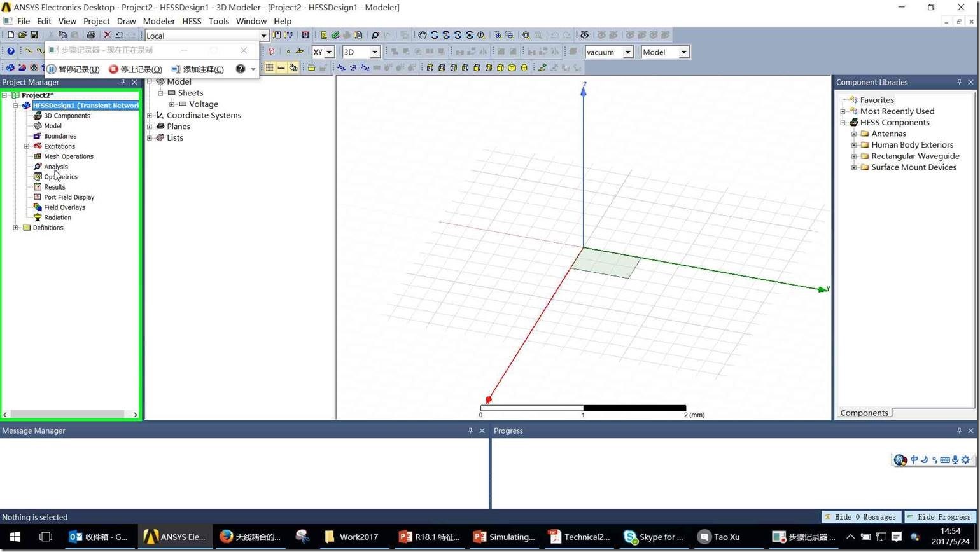Image resolution: width=980 pixels, height=552 pixels.
Task: Open Firefox from the Windows taskbar
Action: click(x=250, y=537)
